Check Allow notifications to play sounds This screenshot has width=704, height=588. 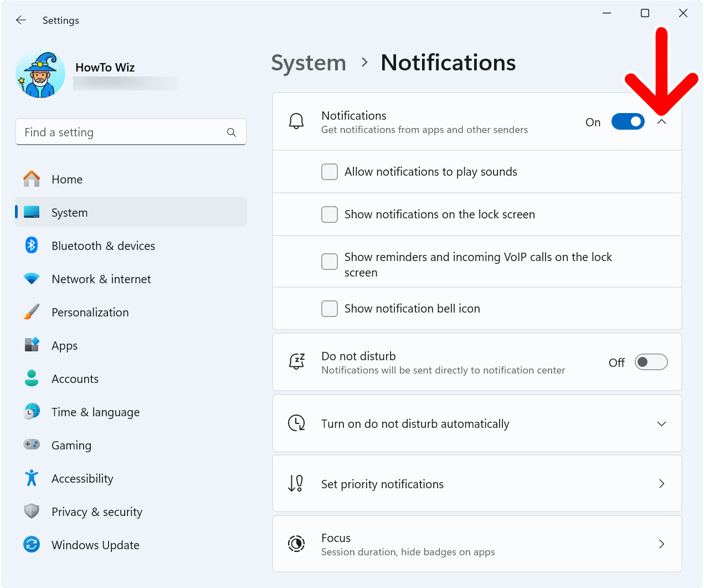pyautogui.click(x=330, y=172)
